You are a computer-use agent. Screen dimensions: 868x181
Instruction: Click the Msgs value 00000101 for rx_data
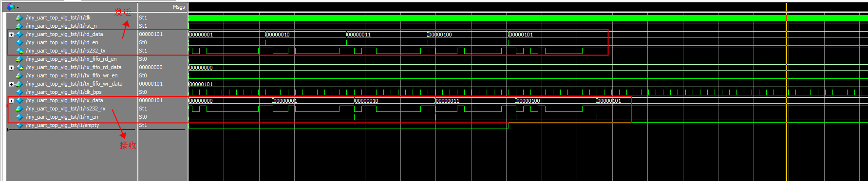(151, 100)
